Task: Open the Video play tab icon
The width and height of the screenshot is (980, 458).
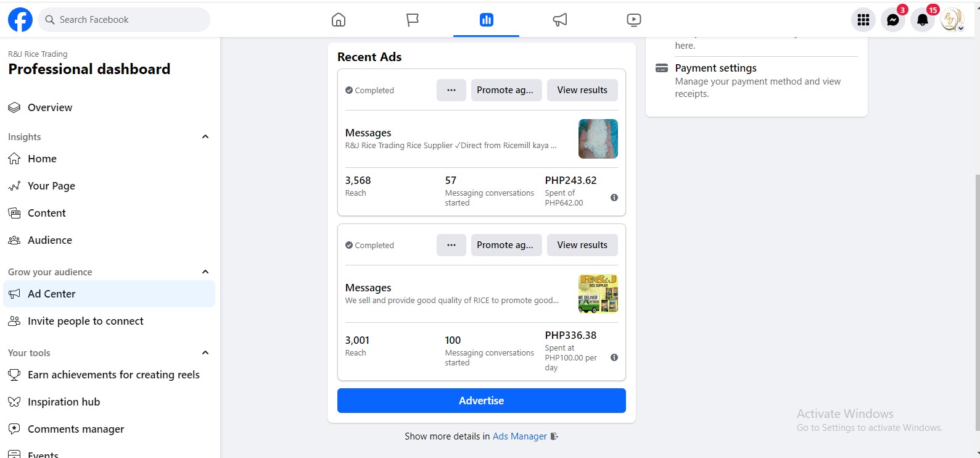Action: (633, 20)
